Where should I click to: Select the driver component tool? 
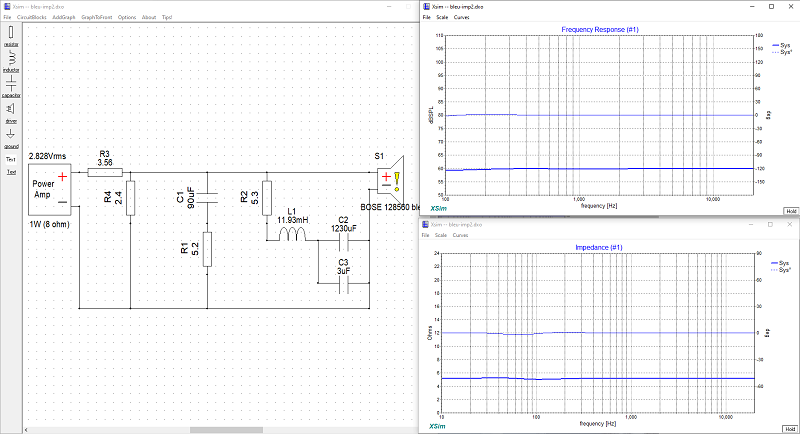coord(11,113)
